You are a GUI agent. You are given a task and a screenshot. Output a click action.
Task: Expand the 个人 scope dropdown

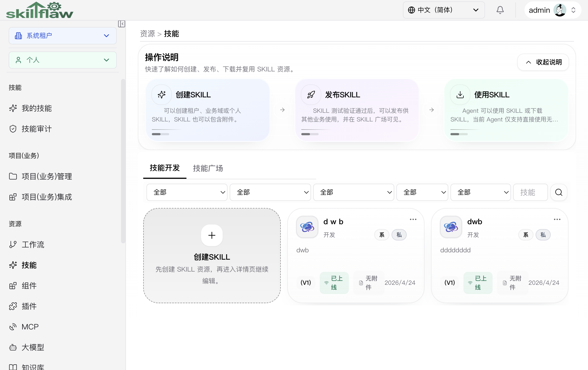coord(63,60)
